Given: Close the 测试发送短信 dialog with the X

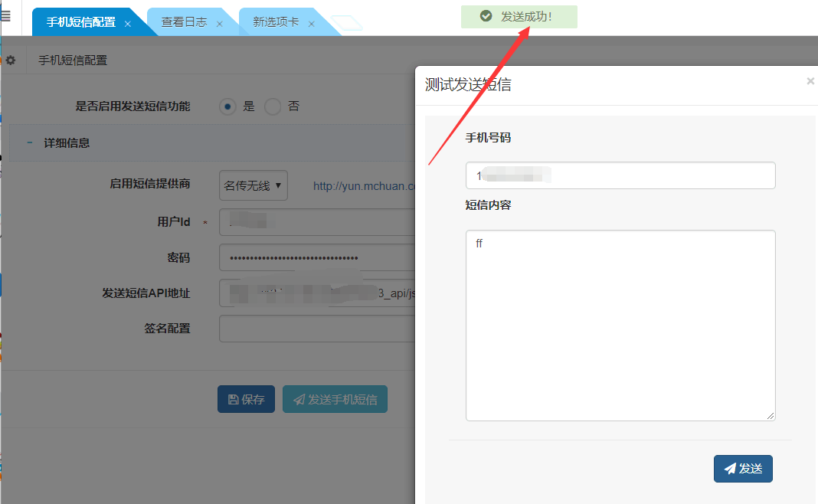Looking at the screenshot, I should click(x=810, y=81).
